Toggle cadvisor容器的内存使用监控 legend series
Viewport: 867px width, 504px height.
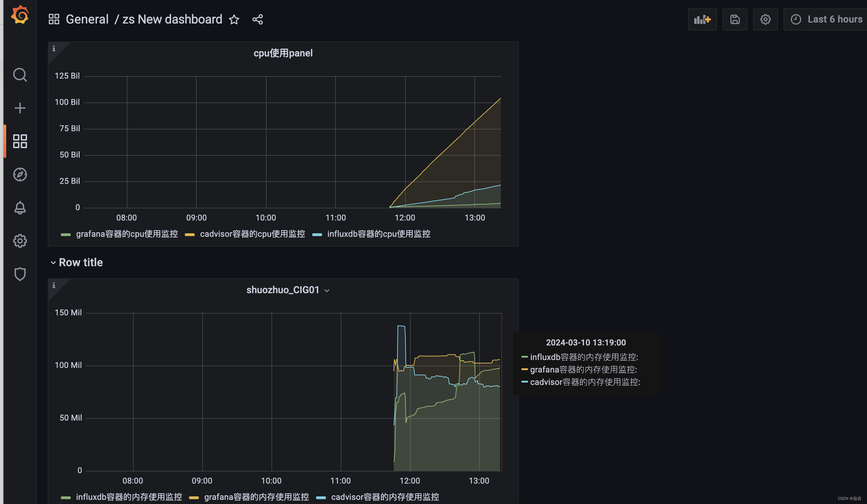385,497
